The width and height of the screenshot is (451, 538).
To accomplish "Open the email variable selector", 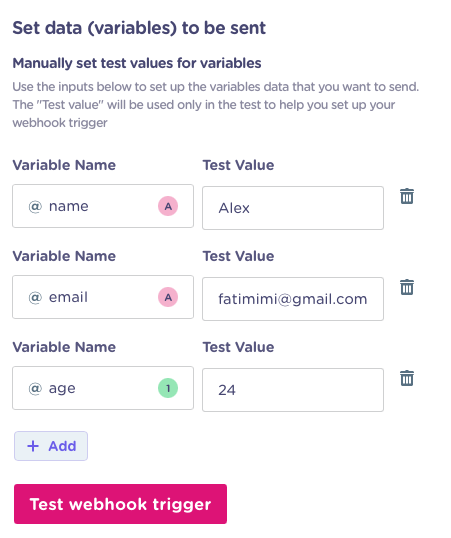I will [x=103, y=297].
